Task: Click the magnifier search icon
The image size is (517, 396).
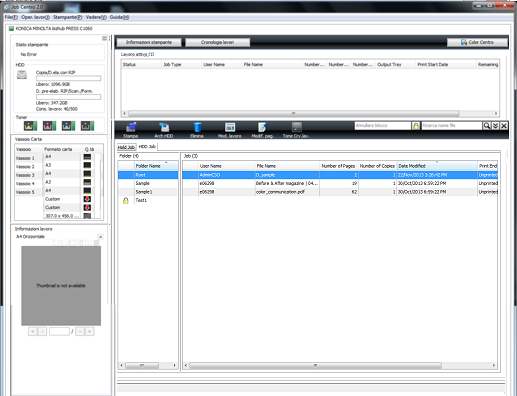Action: point(487,126)
